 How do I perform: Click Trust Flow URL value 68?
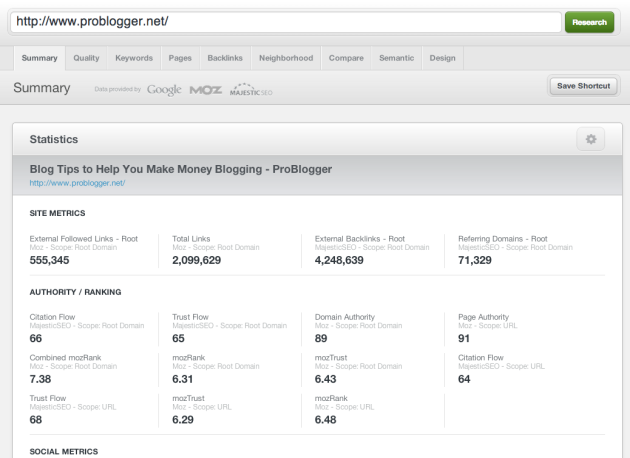[36, 420]
